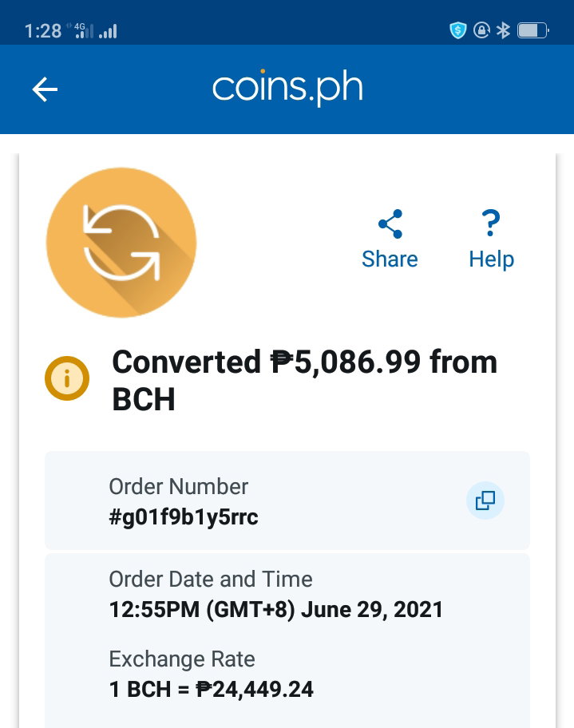Select the order number #g01f9b1y5rrc
The height and width of the screenshot is (728, 574).
pos(184,516)
